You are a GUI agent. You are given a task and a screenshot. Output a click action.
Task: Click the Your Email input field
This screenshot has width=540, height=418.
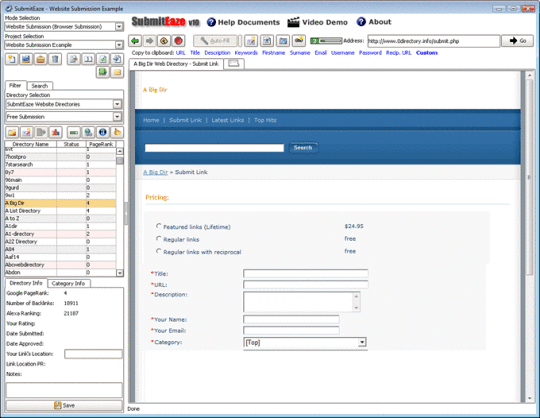point(291,331)
